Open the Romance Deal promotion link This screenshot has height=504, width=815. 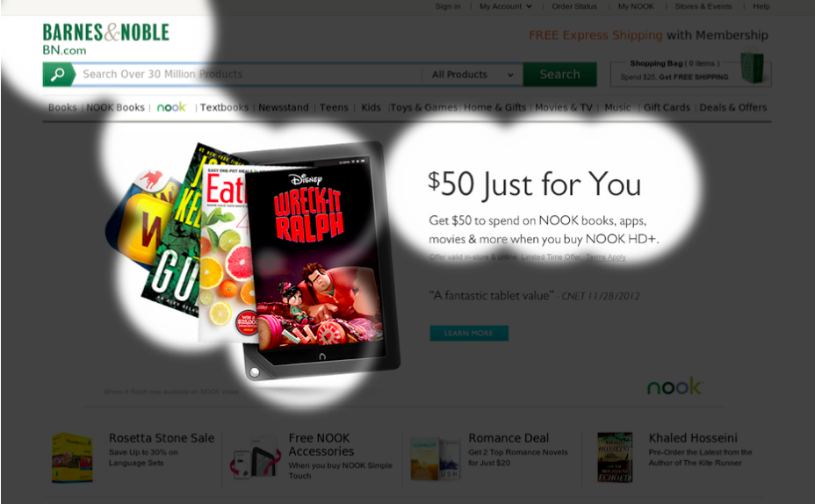point(508,438)
